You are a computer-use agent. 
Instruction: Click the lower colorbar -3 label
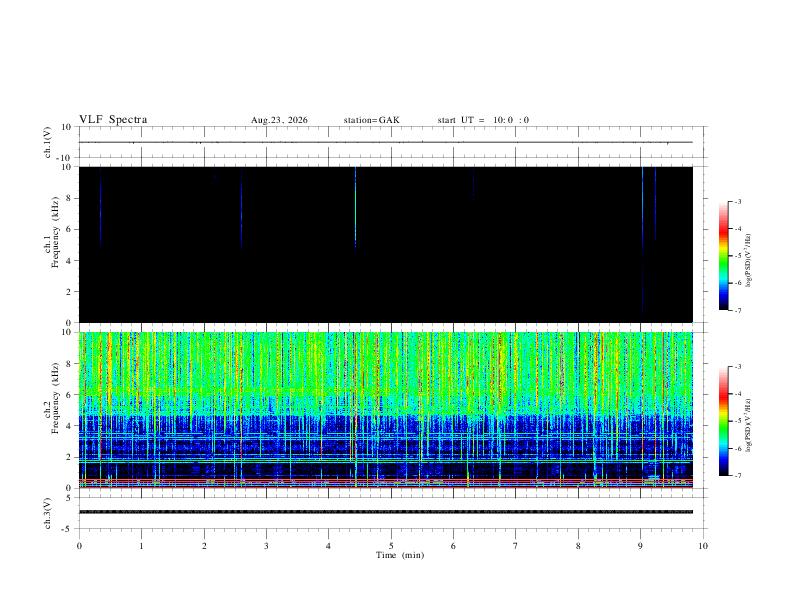tap(737, 367)
